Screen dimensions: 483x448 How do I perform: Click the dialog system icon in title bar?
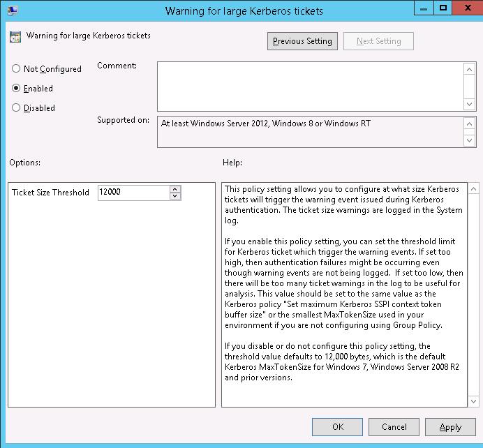[x=10, y=10]
